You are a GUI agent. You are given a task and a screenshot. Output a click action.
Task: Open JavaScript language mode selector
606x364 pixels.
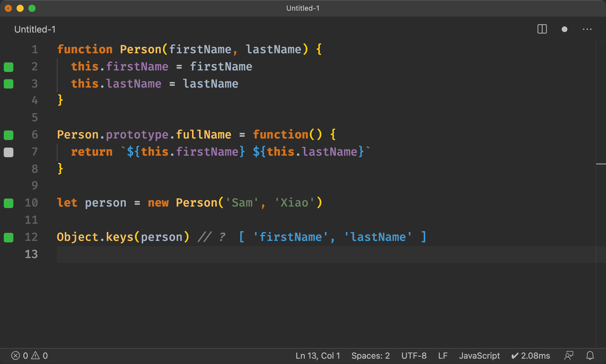pos(479,355)
